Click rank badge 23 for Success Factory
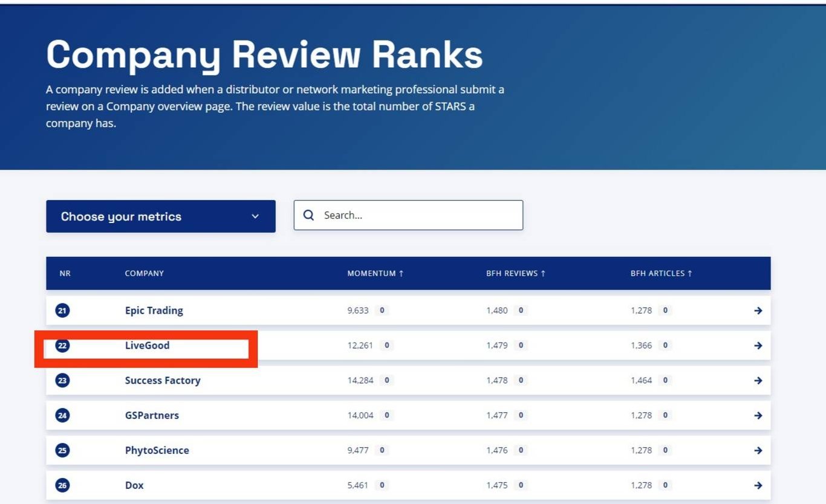 click(63, 381)
